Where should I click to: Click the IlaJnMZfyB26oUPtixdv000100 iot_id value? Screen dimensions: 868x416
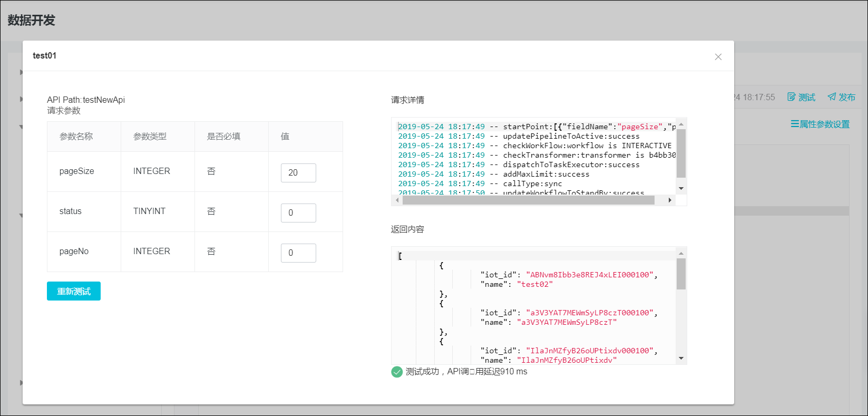[x=589, y=351]
